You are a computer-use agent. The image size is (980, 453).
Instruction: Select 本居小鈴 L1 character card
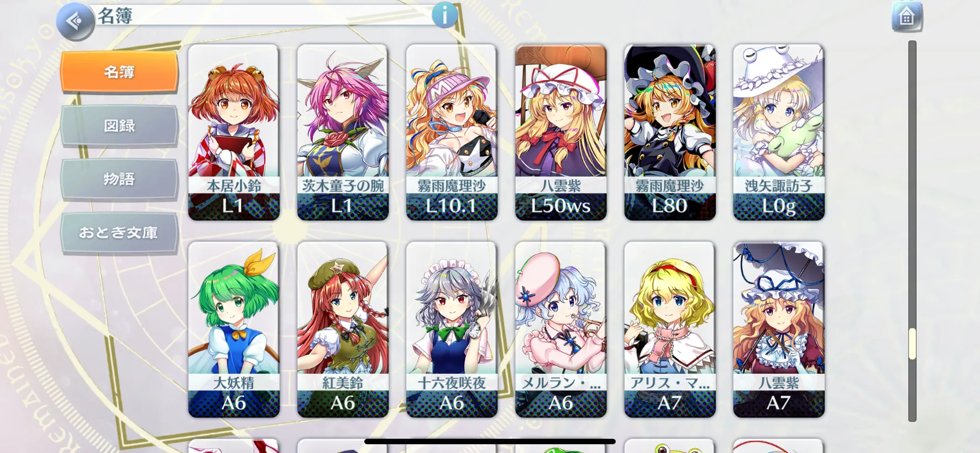pyautogui.click(x=234, y=132)
